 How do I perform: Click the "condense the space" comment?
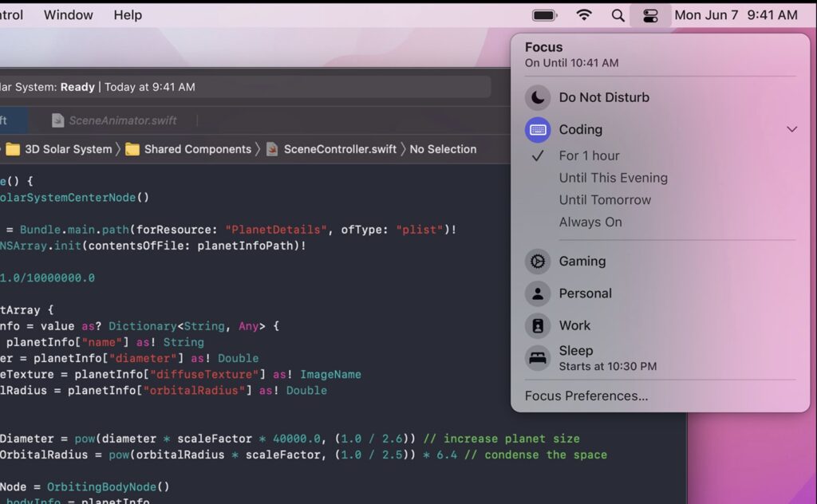[x=535, y=455]
